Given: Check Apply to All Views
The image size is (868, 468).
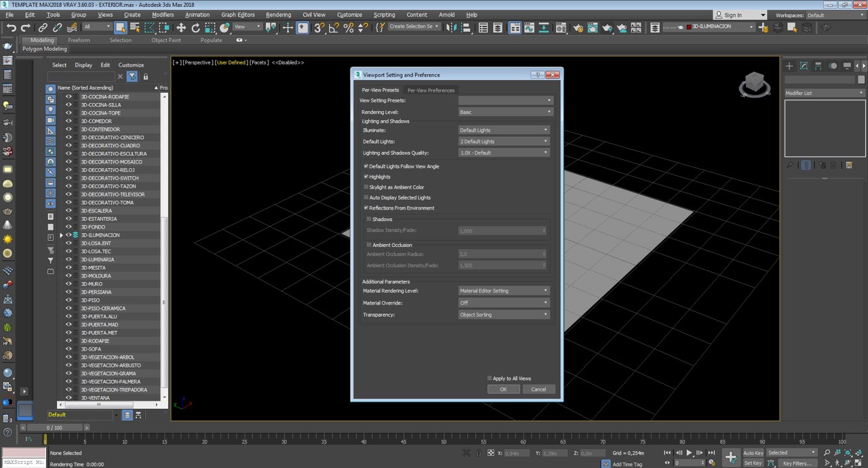Looking at the screenshot, I should pos(490,378).
